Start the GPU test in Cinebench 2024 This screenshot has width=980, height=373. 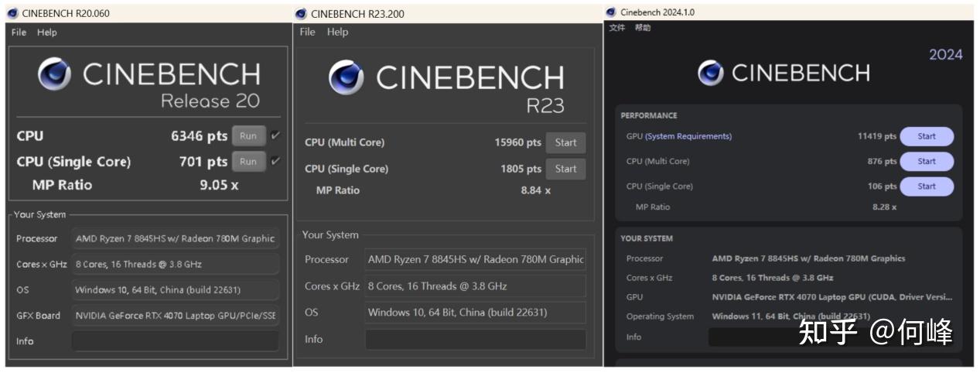[927, 136]
